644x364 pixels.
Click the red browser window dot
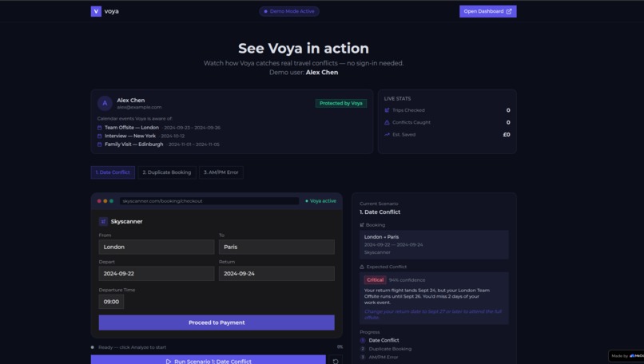tap(99, 201)
